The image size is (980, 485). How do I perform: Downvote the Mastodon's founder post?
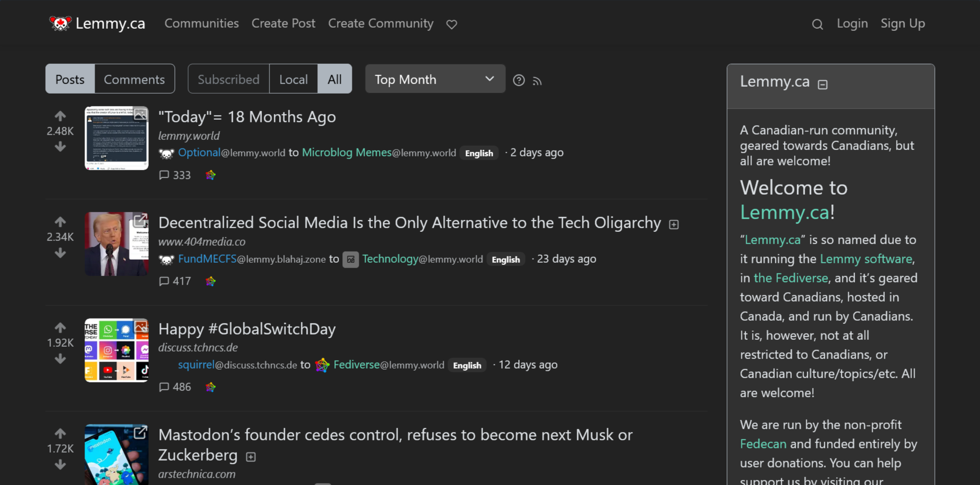(x=60, y=464)
